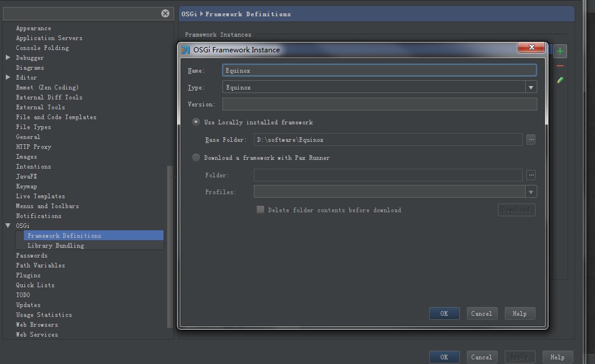Click the Version input field

[x=380, y=104]
